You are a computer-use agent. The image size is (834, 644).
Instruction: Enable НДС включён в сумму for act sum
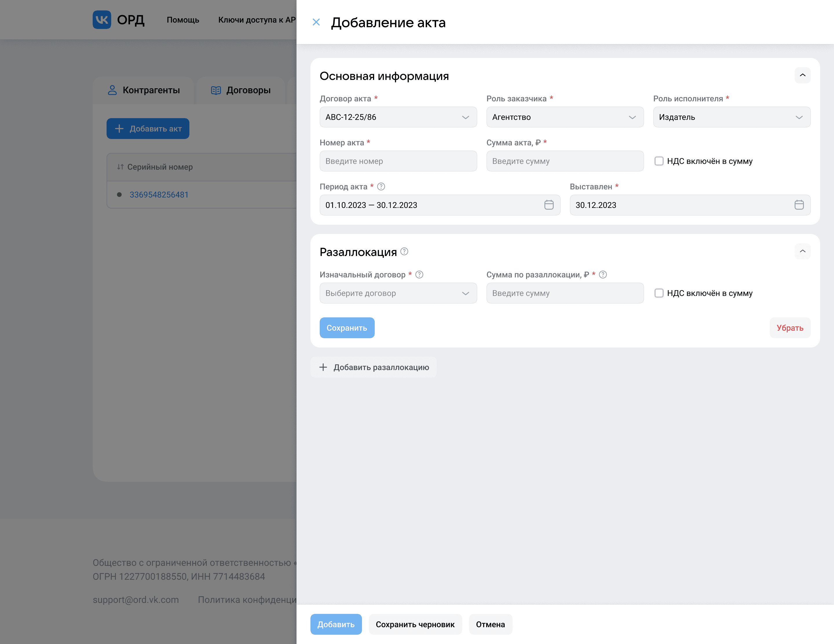(659, 161)
